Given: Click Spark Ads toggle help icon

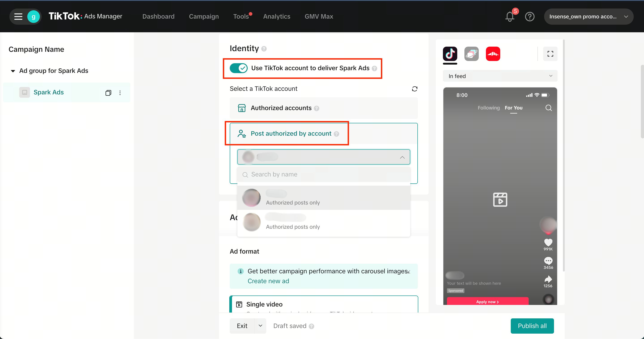Looking at the screenshot, I should coord(374,68).
